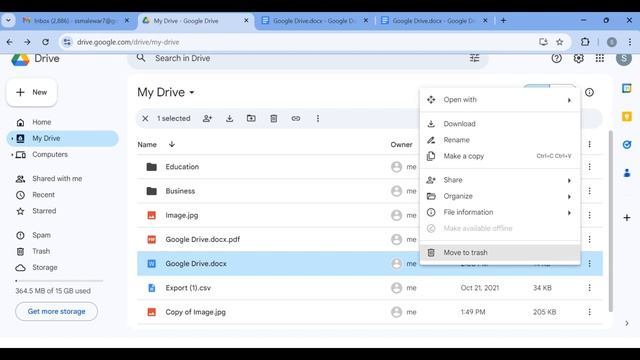The height and width of the screenshot is (360, 640).
Task: Show the hidden side panel chevron
Action: point(627,323)
